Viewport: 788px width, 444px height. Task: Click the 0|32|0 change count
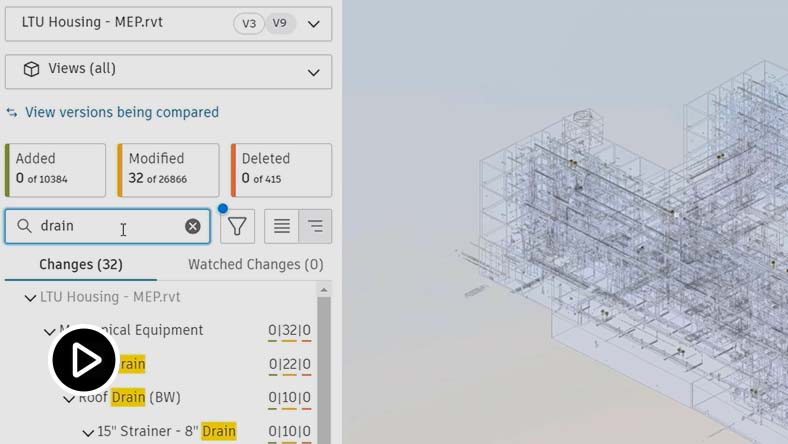tap(289, 330)
